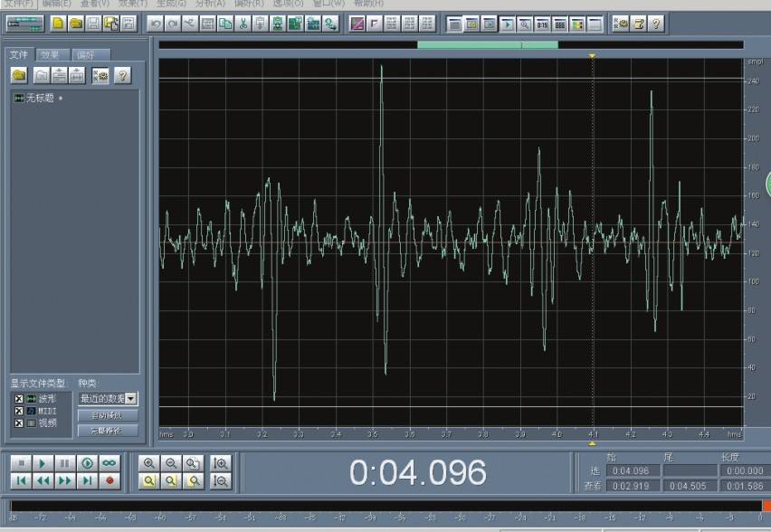This screenshot has width=771, height=532.
Task: Open the 文件(F) menu
Action: (x=16, y=4)
